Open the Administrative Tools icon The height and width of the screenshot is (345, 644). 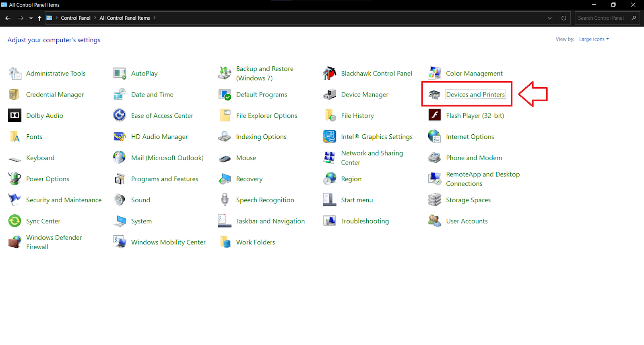[15, 74]
